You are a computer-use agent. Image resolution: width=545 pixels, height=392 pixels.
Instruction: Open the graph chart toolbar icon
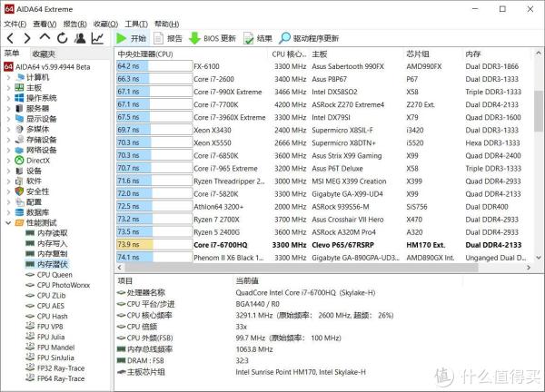(97, 38)
